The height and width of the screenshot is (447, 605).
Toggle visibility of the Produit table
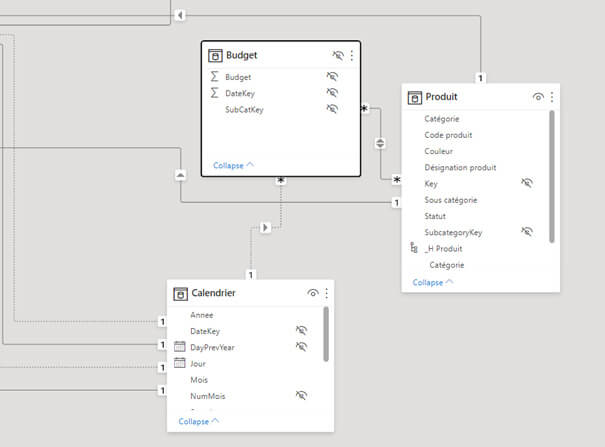tap(538, 97)
